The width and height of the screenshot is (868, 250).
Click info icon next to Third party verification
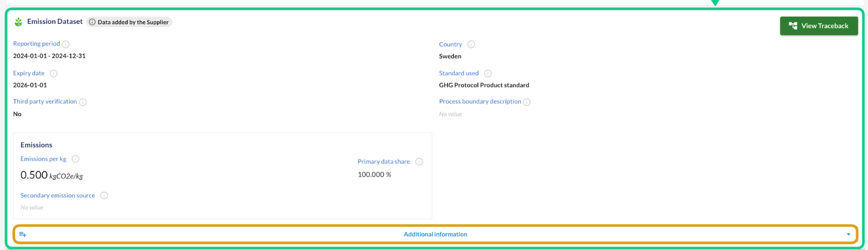click(83, 102)
